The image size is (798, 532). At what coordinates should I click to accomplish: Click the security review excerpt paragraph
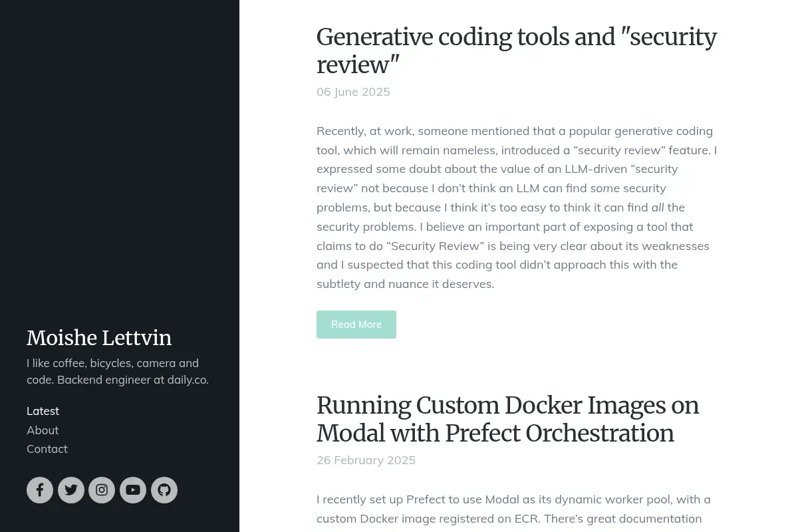tap(517, 207)
